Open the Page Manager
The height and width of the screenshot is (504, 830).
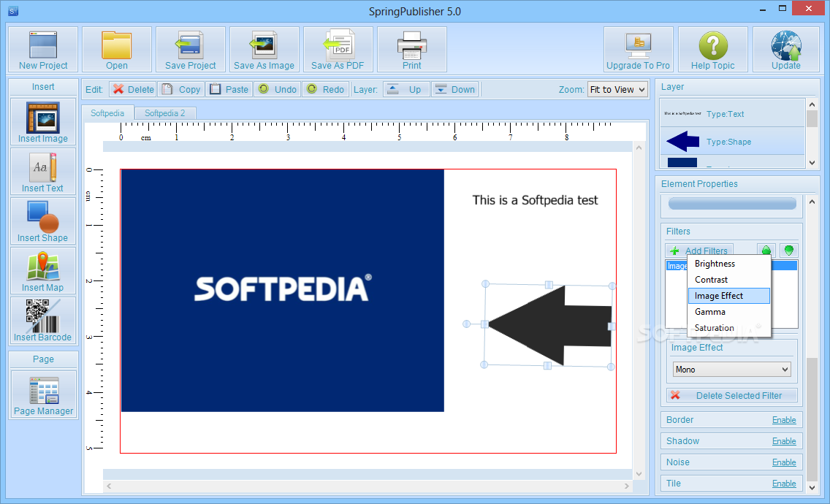pyautogui.click(x=43, y=395)
